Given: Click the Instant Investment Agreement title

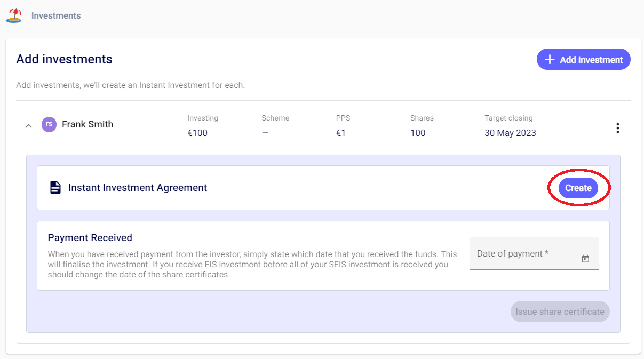Looking at the screenshot, I should coord(138,188).
